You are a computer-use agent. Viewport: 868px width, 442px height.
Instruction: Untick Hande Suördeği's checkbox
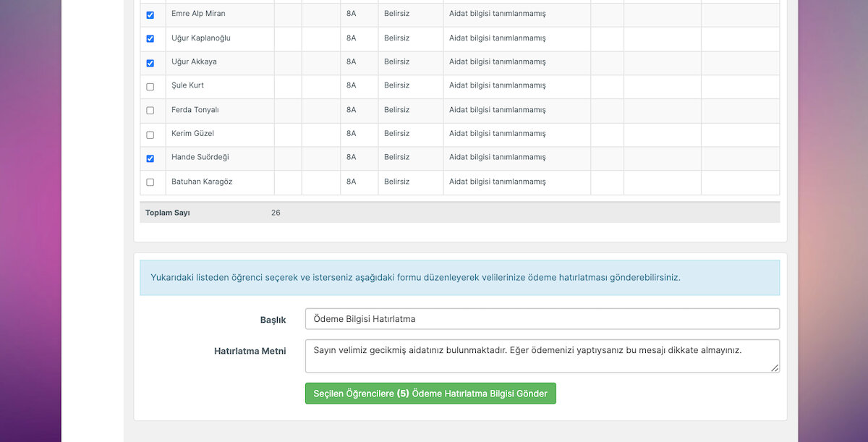pos(150,158)
